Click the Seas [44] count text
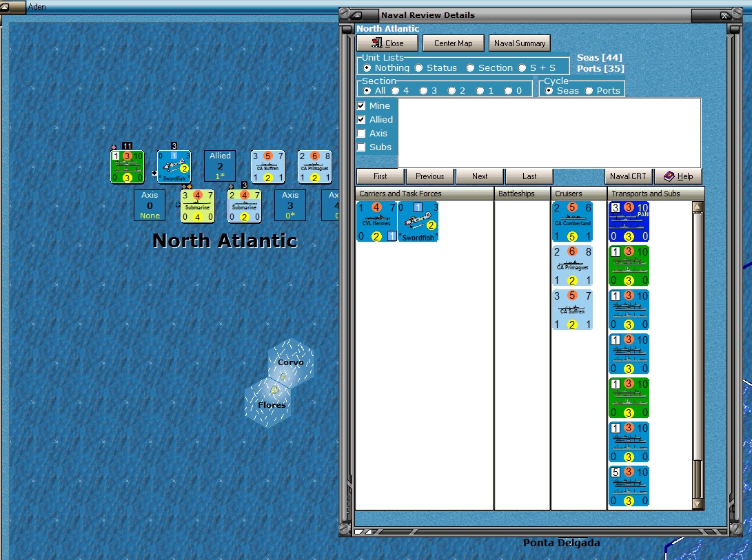The width and height of the screenshot is (752, 560). [600, 58]
